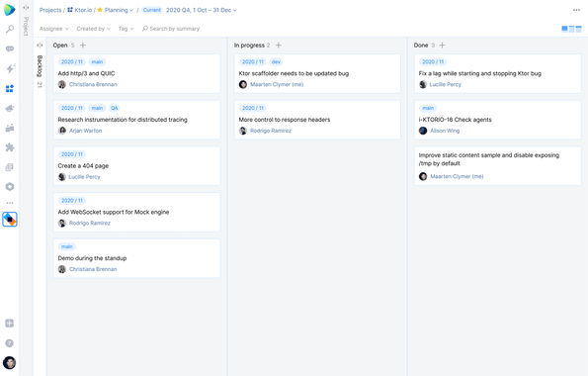588x376 pixels.
Task: Open More control to response headers card
Action: [x=317, y=120]
